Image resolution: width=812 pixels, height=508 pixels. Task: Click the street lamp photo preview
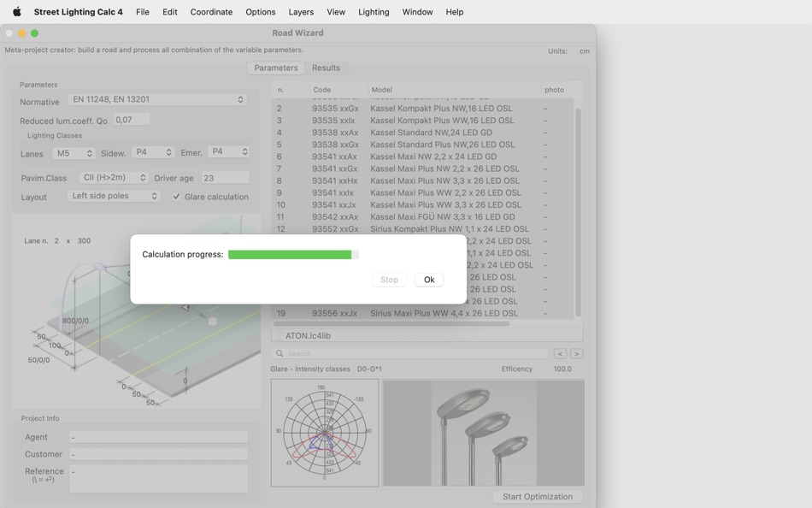point(484,433)
